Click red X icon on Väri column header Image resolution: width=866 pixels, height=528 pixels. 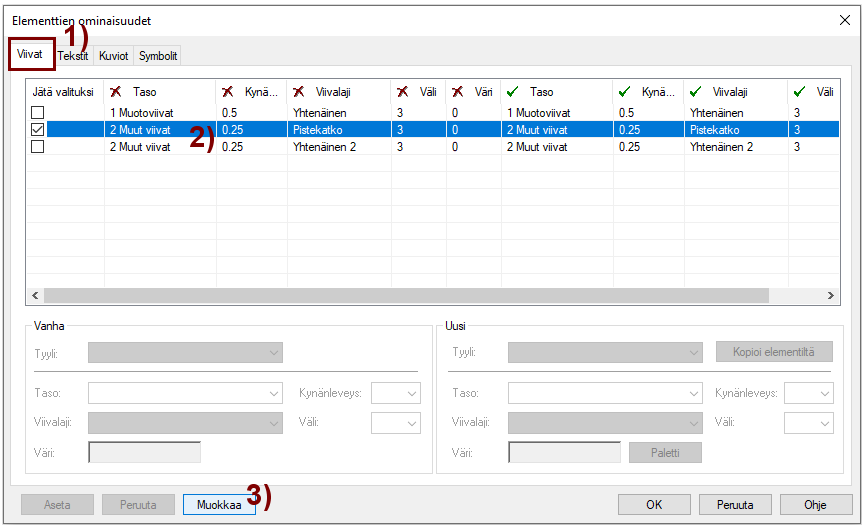[457, 92]
